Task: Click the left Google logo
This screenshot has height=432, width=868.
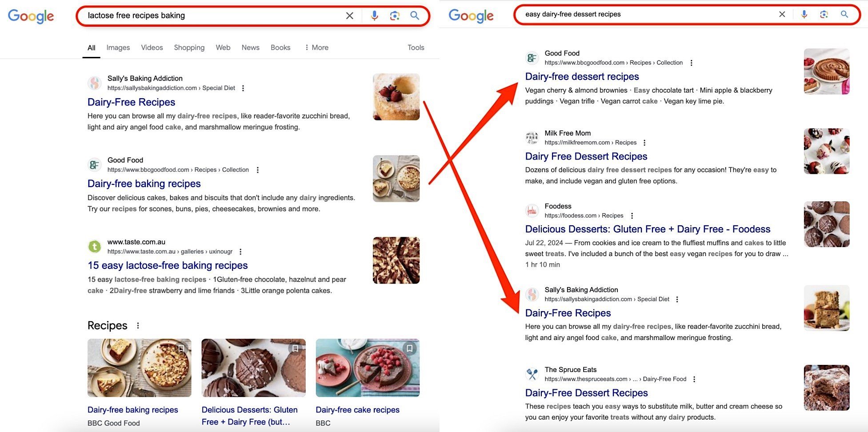Action: (31, 16)
